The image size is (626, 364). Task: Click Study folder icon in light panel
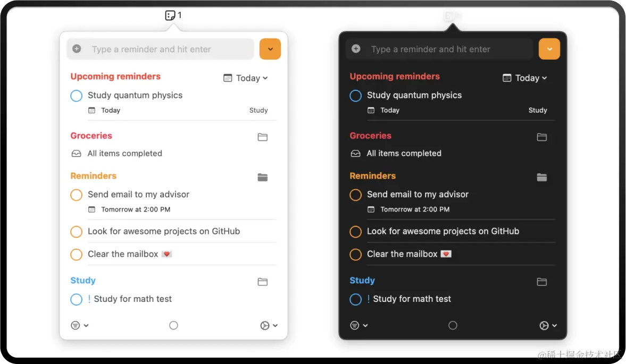pos(263,282)
